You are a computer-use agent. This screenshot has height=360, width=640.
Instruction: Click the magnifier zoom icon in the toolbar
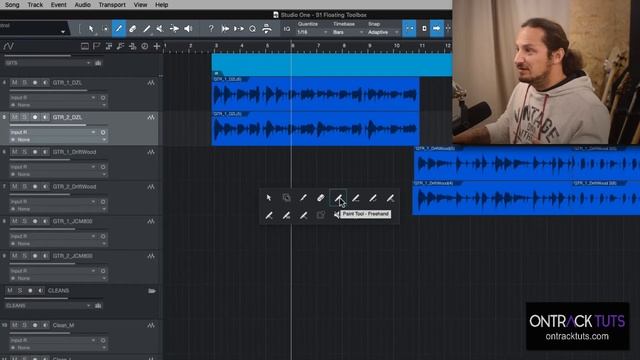click(x=252, y=29)
